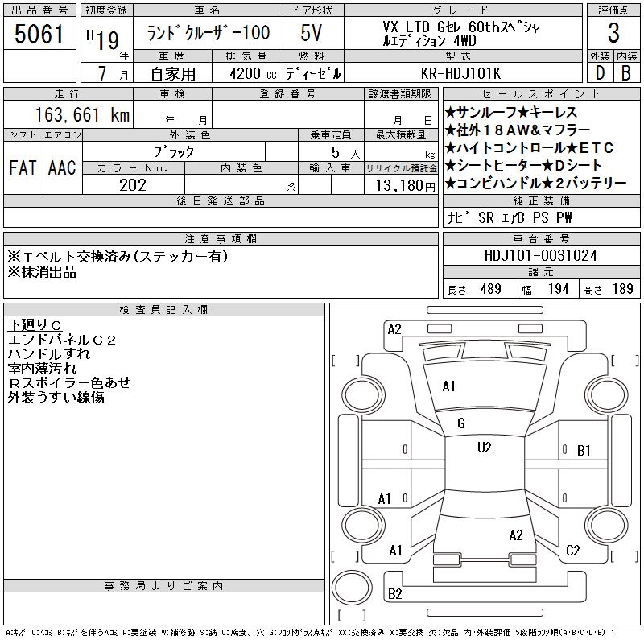The height and width of the screenshot is (644, 644).
Task: Select the リサイクル預託金 label
Action: point(401,168)
